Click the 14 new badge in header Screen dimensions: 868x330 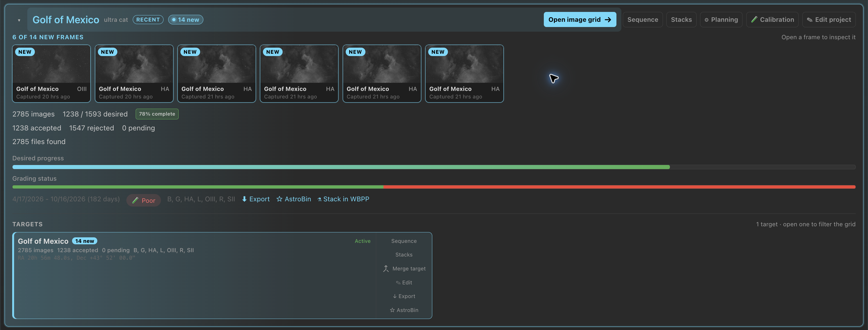coord(185,19)
